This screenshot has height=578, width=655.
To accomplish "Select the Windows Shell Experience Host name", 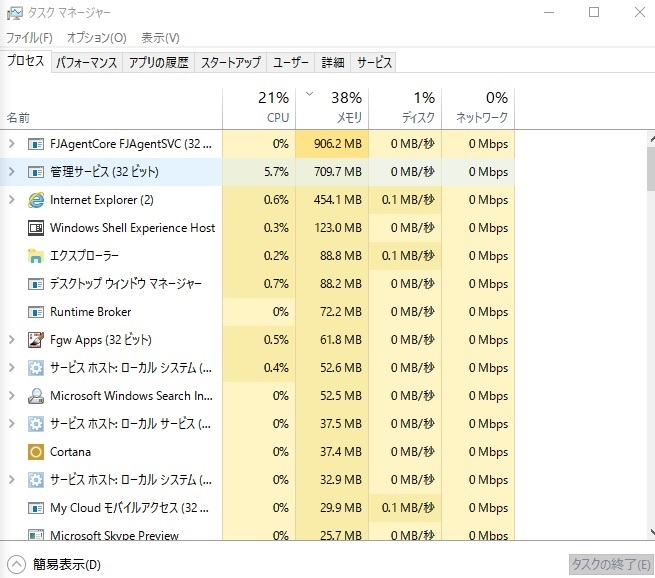I will [x=132, y=228].
